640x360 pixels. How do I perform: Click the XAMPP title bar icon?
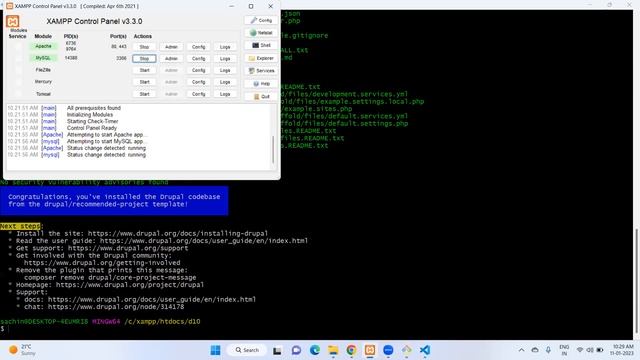click(x=9, y=6)
